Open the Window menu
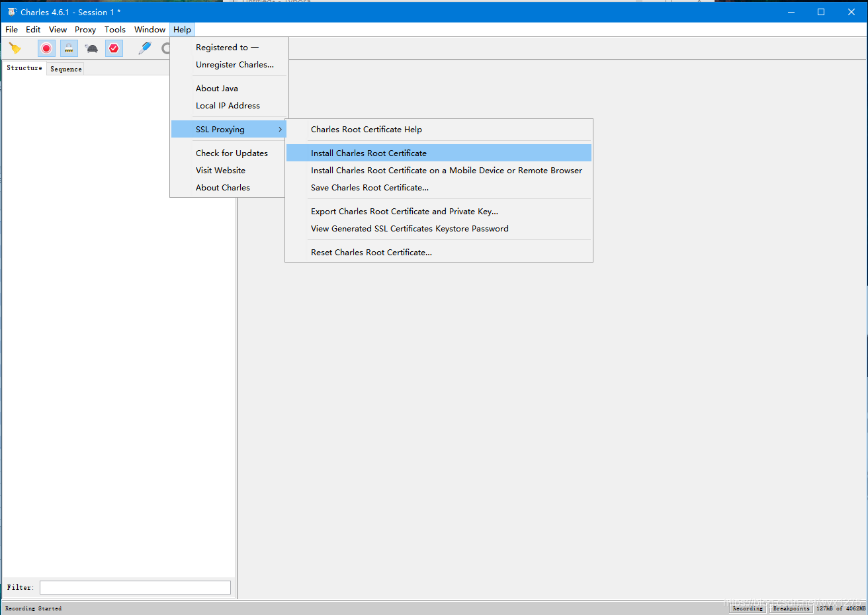This screenshot has height=615, width=868. (x=150, y=30)
